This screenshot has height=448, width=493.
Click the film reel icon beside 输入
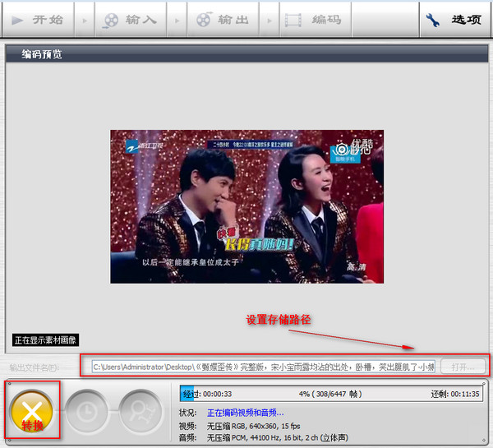pyautogui.click(x=111, y=21)
